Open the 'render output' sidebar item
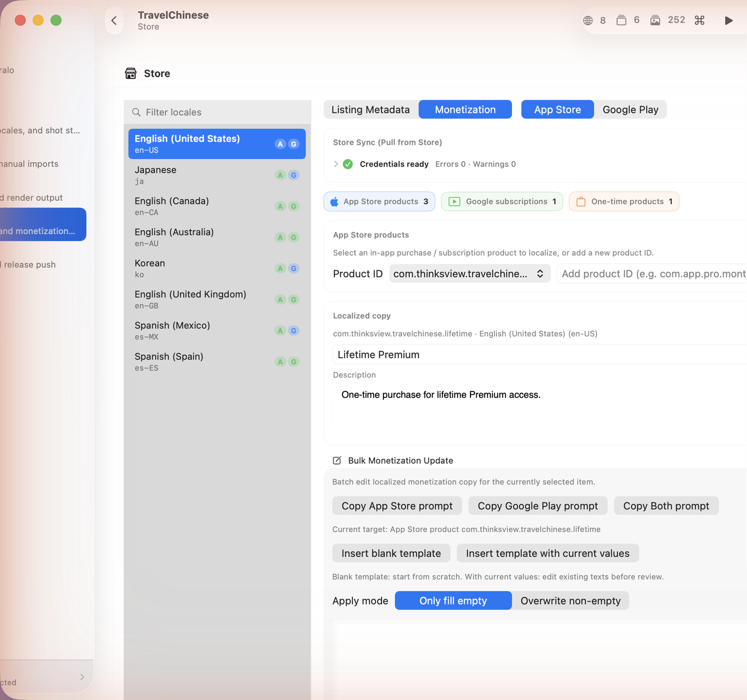The image size is (747, 700). click(43, 198)
